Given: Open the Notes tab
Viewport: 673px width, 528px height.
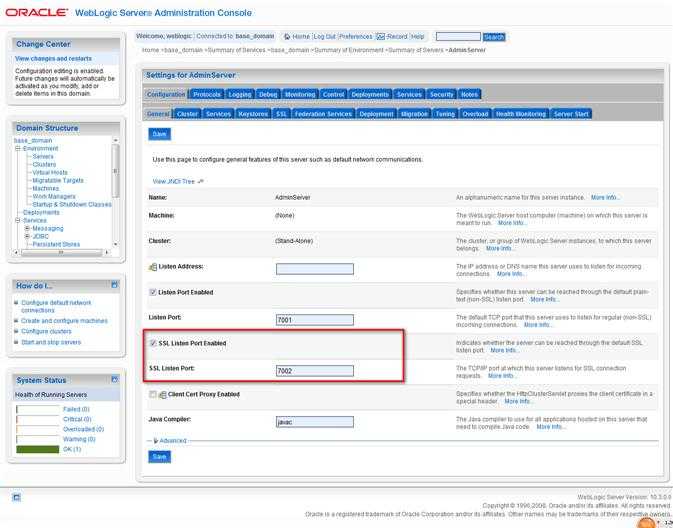Looking at the screenshot, I should pos(469,94).
